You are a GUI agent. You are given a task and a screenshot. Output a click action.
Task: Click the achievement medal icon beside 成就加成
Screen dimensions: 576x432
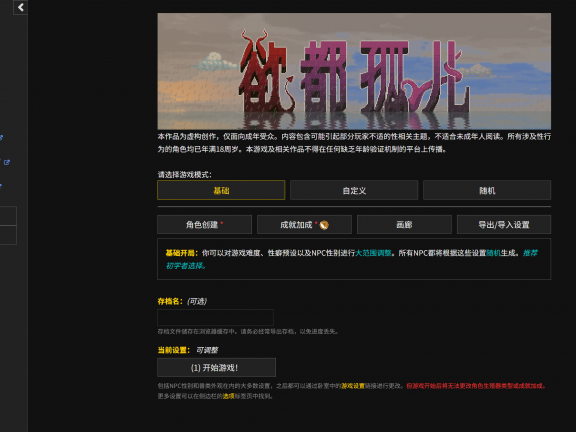(x=324, y=225)
